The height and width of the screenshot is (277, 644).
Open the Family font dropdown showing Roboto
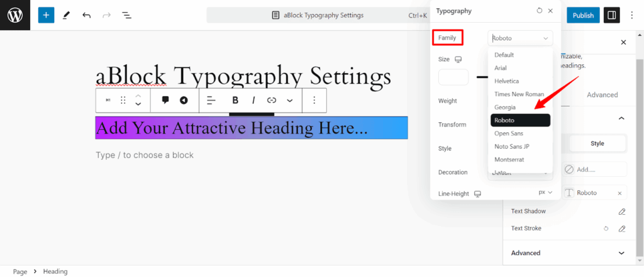(520, 38)
